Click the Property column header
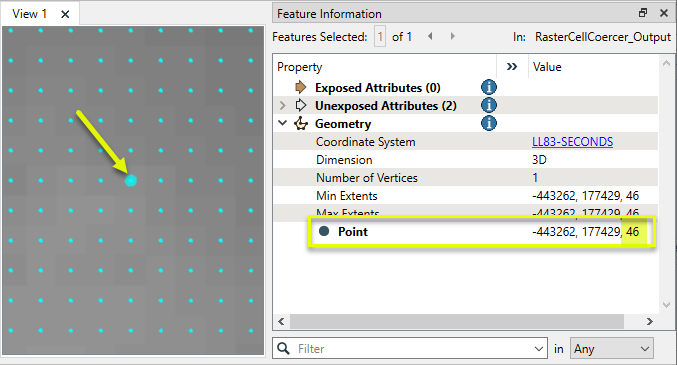The width and height of the screenshot is (677, 365). pyautogui.click(x=300, y=67)
